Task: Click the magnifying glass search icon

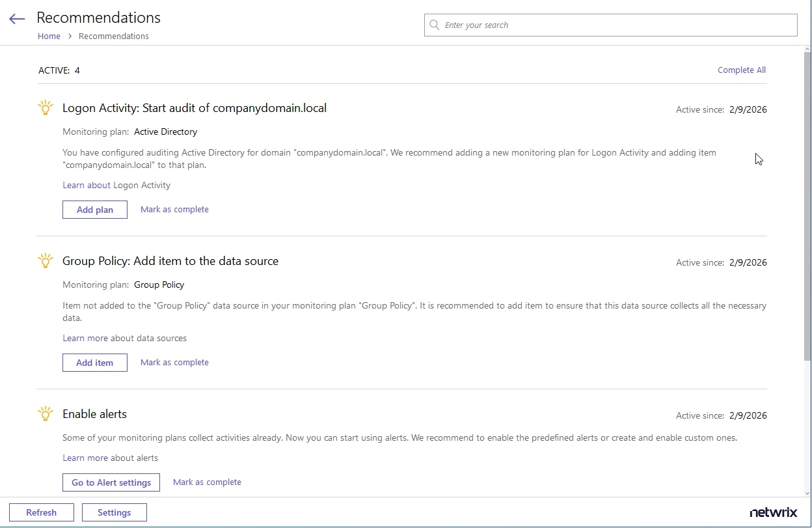Action: [434, 25]
